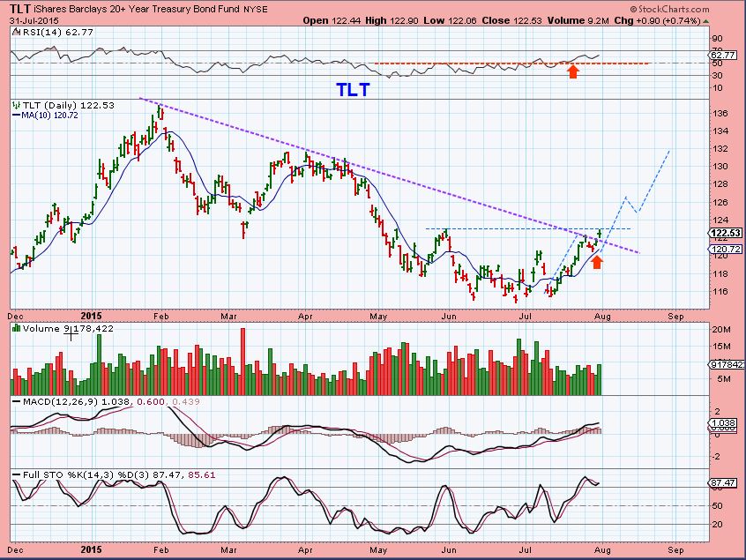Click the candlestick icon beside TLT (Daily)

click(x=17, y=105)
